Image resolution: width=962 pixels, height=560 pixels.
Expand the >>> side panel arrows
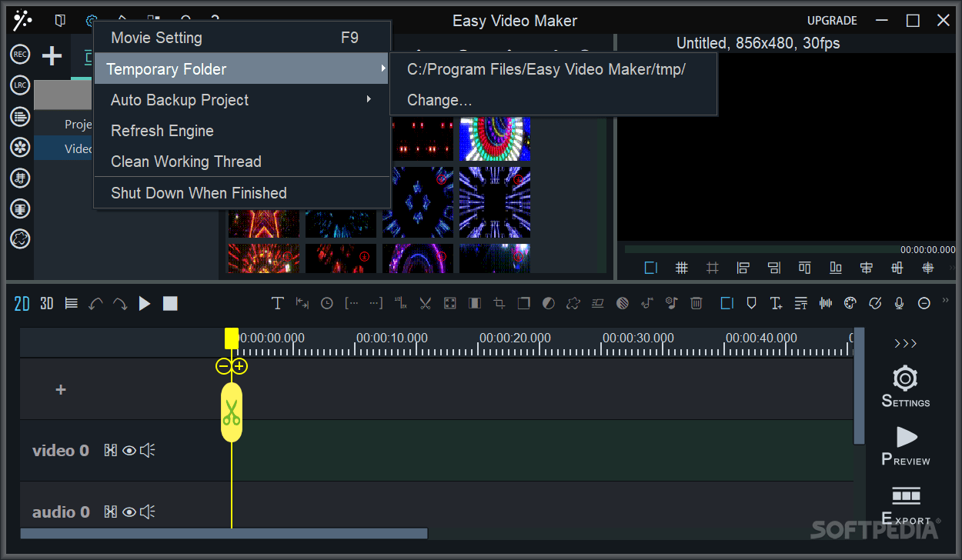[906, 344]
